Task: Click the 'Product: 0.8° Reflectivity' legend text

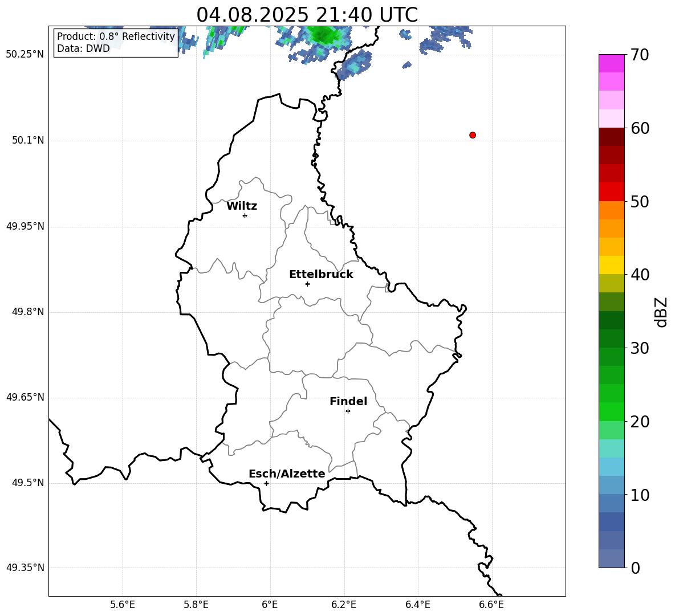Action: (116, 36)
